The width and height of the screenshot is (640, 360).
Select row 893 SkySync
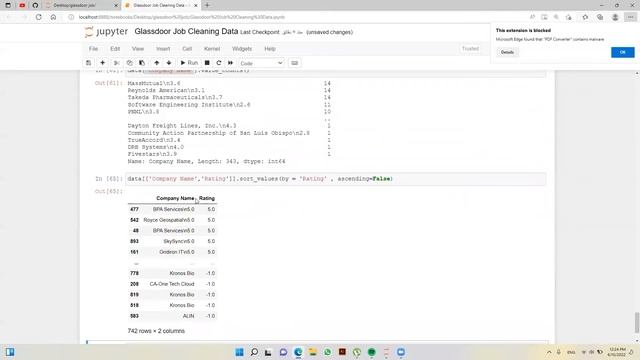tap(172, 241)
